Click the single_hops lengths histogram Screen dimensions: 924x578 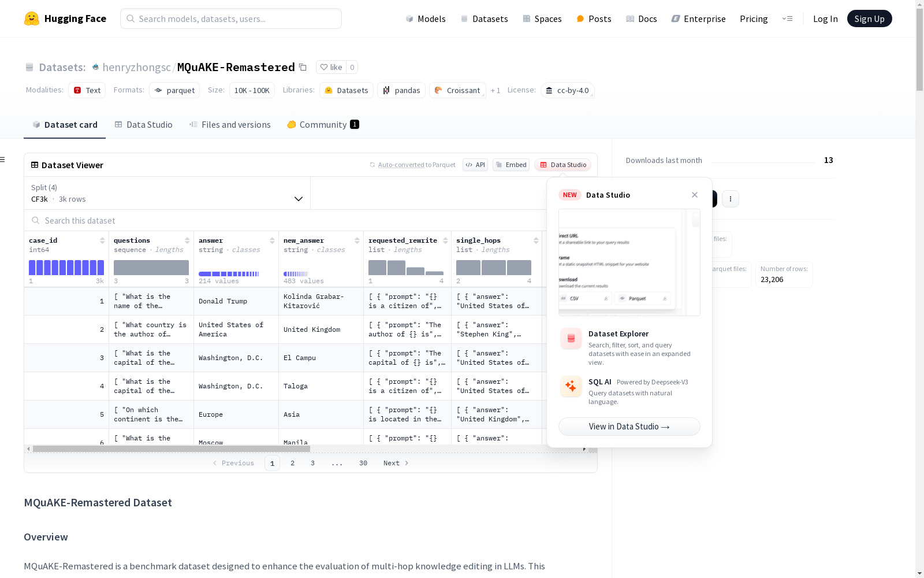click(494, 268)
